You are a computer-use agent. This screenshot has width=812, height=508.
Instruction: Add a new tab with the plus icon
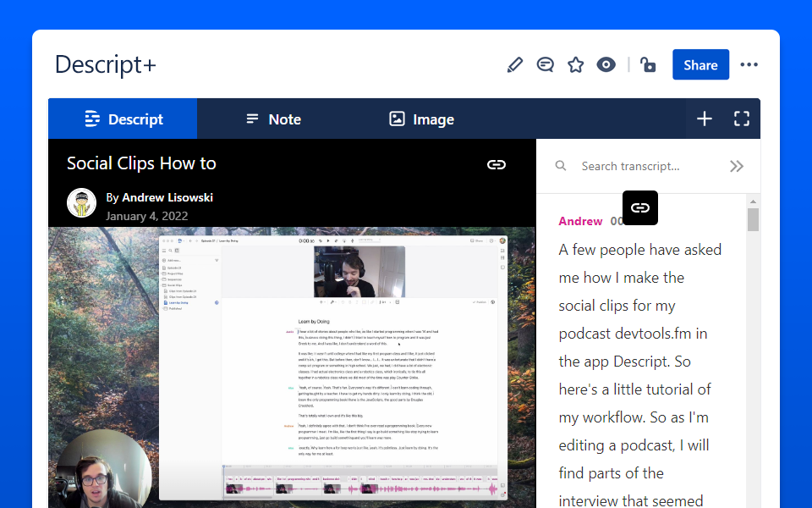(705, 119)
